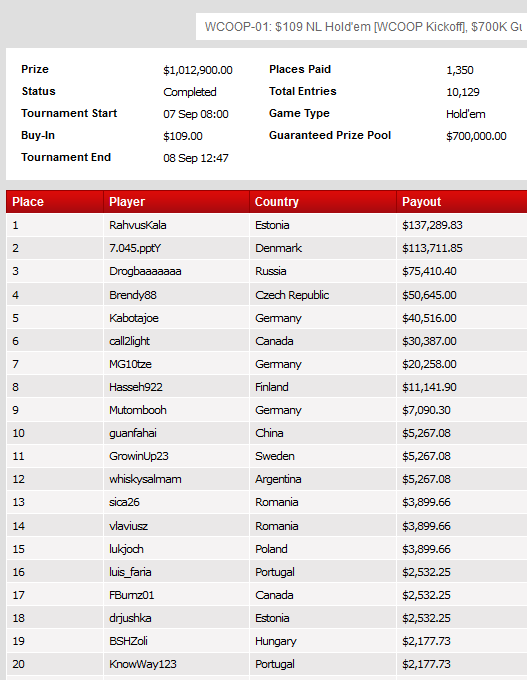527x680 pixels.
Task: Select the Kabotajoe player entry
Action: [x=134, y=318]
